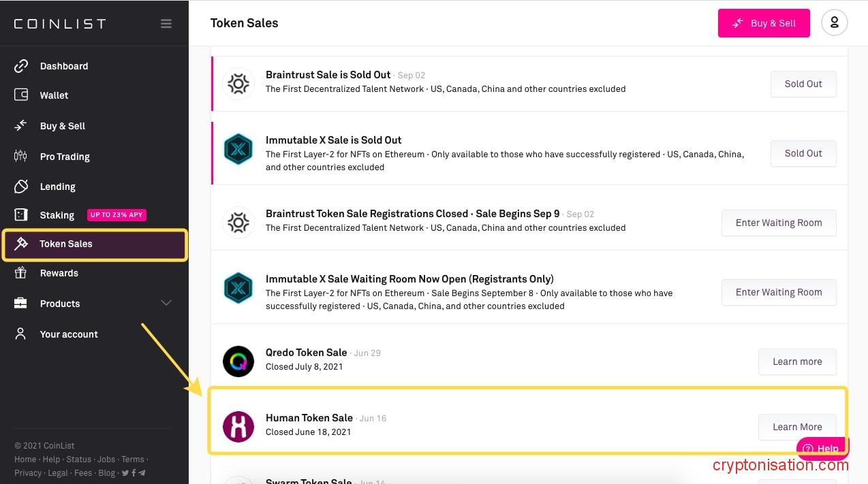The width and height of the screenshot is (868, 484).
Task: Click Learn More for Human Token Sale
Action: pos(797,427)
